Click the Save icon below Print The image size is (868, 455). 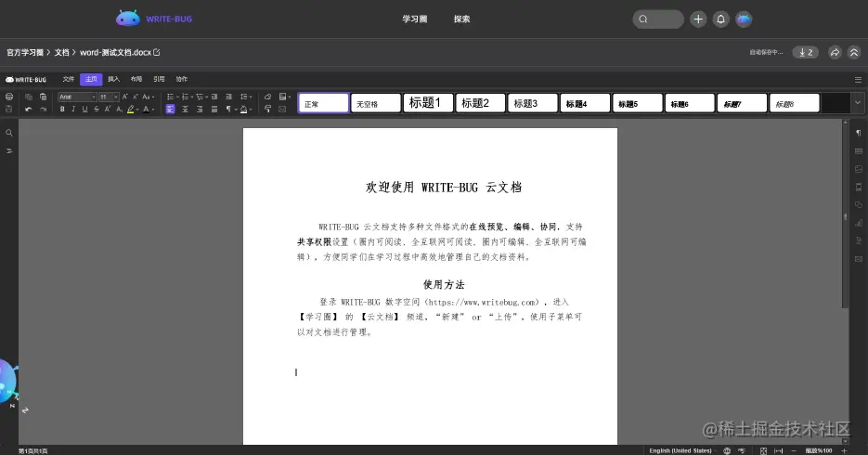point(9,109)
